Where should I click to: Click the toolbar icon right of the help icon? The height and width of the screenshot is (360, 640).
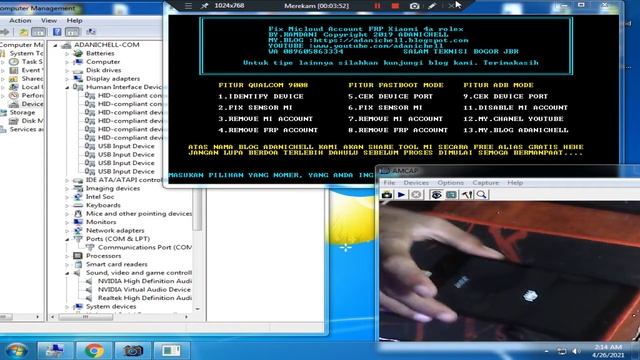click(x=72, y=32)
